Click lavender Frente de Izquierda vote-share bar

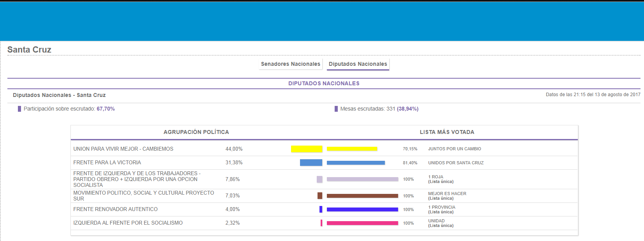[x=319, y=179]
